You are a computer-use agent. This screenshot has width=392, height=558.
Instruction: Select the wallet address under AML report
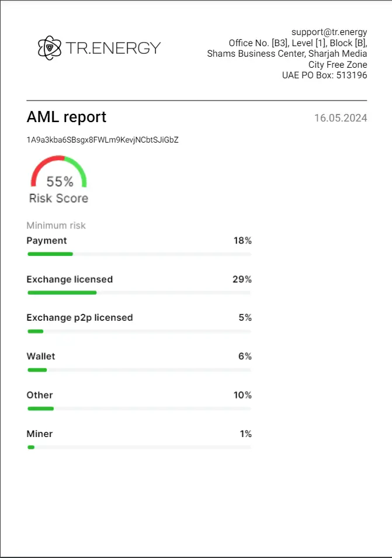pyautogui.click(x=102, y=140)
